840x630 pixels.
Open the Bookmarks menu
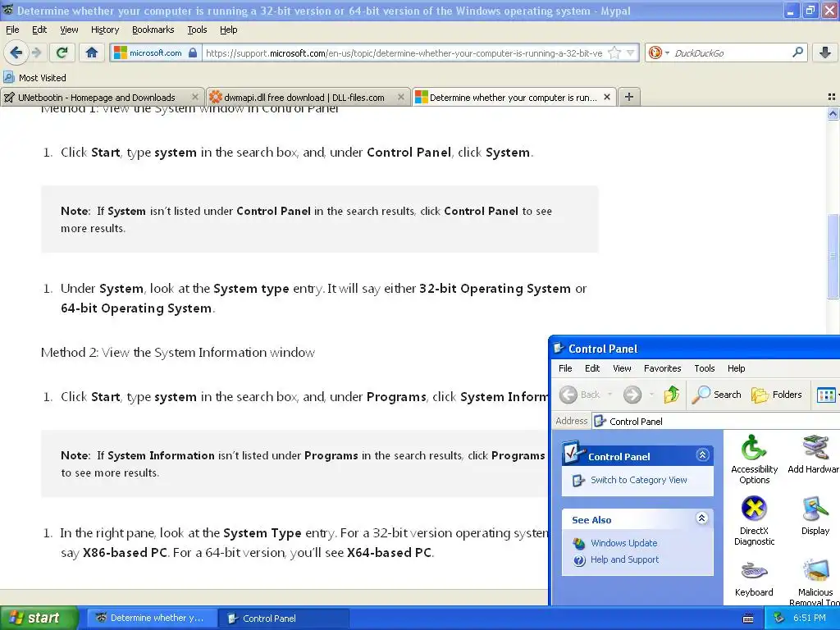point(153,30)
